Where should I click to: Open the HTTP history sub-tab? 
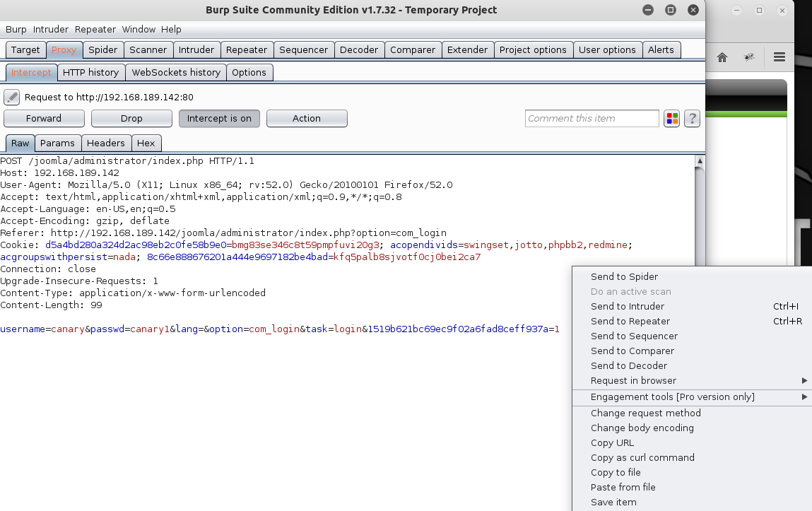pyautogui.click(x=91, y=73)
